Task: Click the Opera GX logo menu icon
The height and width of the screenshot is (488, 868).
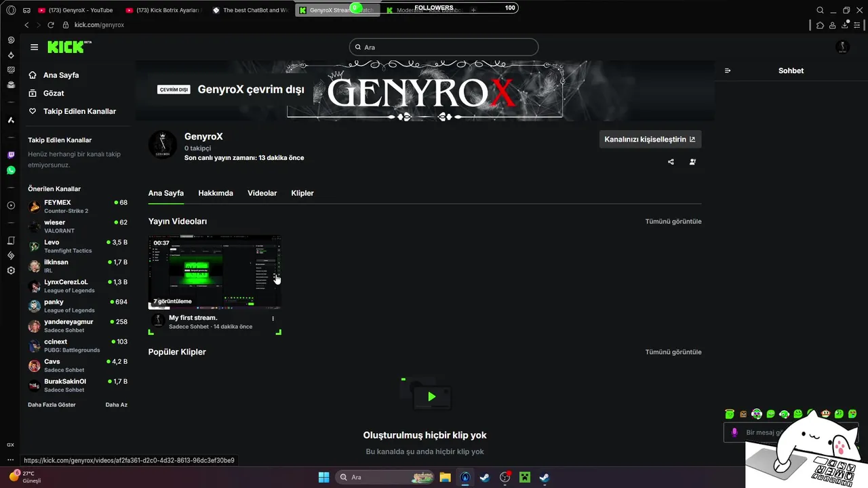Action: point(11,10)
